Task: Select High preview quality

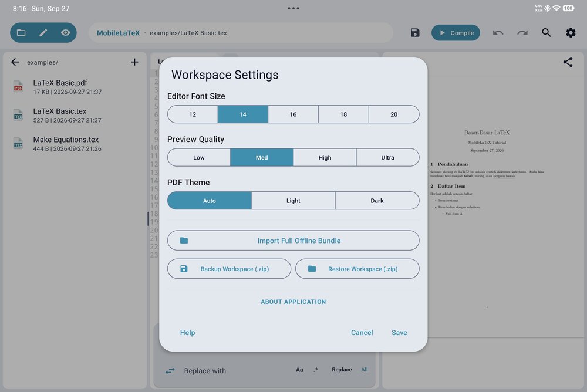Action: point(325,157)
